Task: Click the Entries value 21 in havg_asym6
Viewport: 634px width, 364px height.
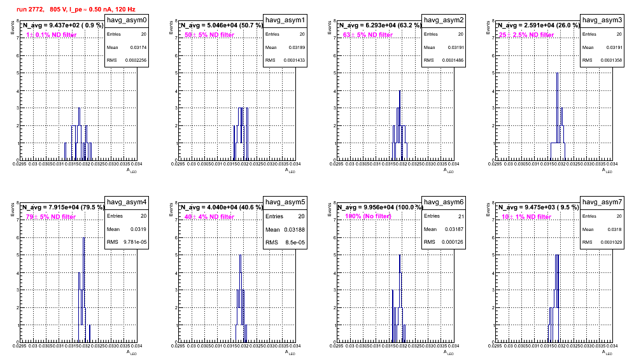Action: (x=461, y=216)
